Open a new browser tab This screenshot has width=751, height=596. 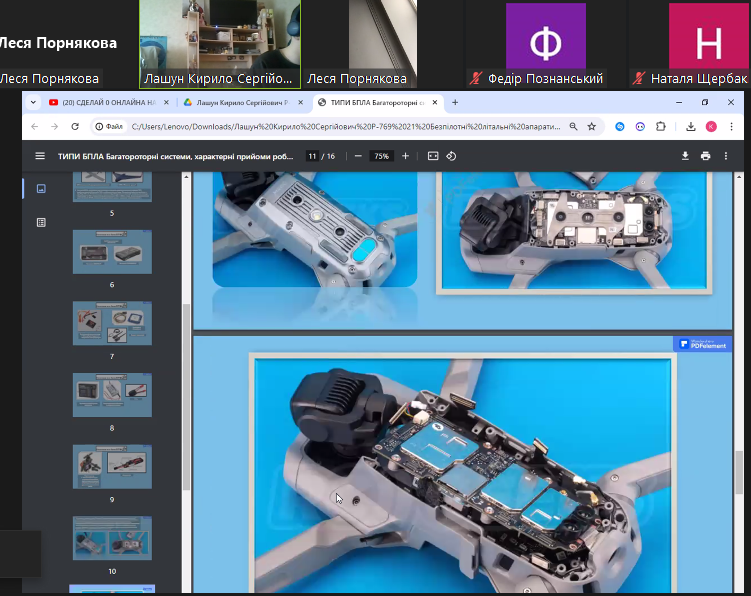(x=455, y=103)
